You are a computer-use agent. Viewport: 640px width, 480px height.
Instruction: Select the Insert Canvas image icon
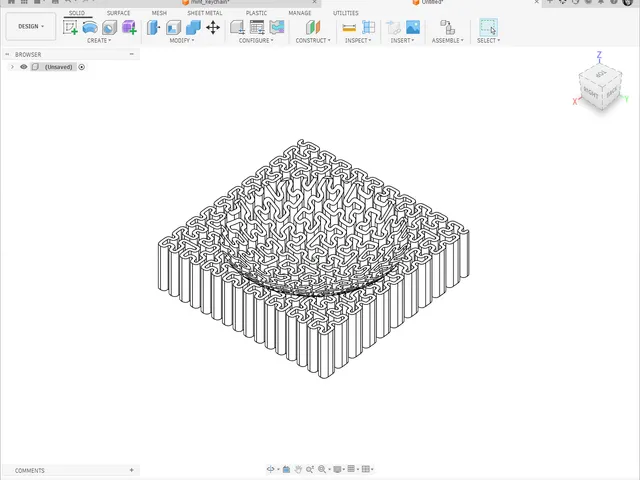(x=413, y=28)
